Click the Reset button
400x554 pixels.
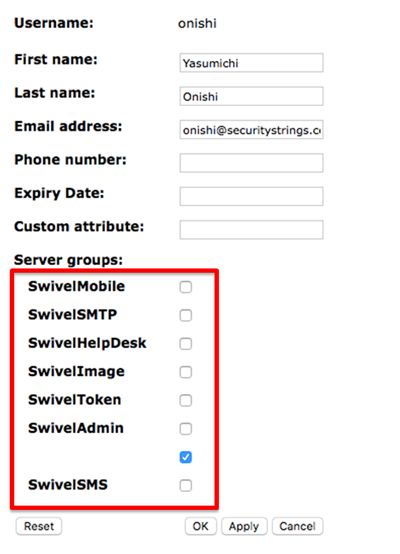[x=39, y=526]
